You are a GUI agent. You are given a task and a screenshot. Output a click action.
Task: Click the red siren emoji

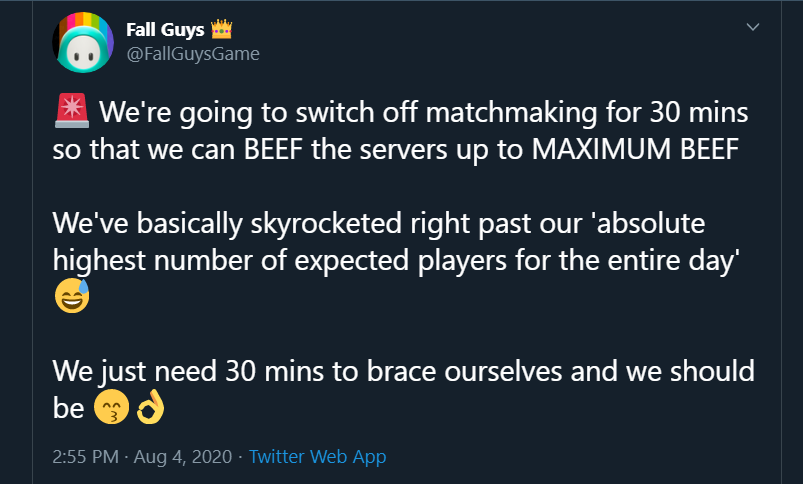[x=71, y=109]
